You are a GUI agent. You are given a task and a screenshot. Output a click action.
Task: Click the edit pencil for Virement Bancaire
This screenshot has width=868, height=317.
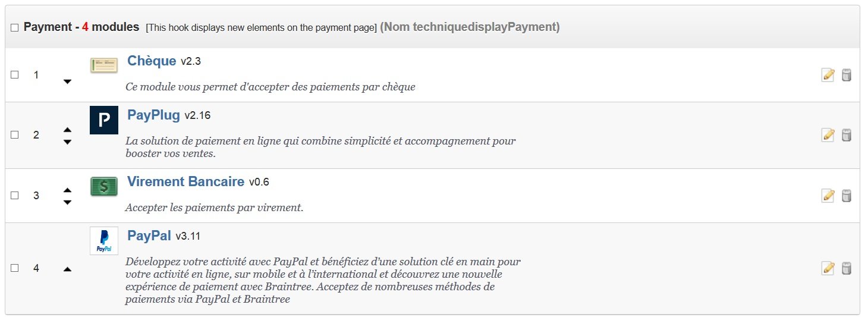pos(828,196)
